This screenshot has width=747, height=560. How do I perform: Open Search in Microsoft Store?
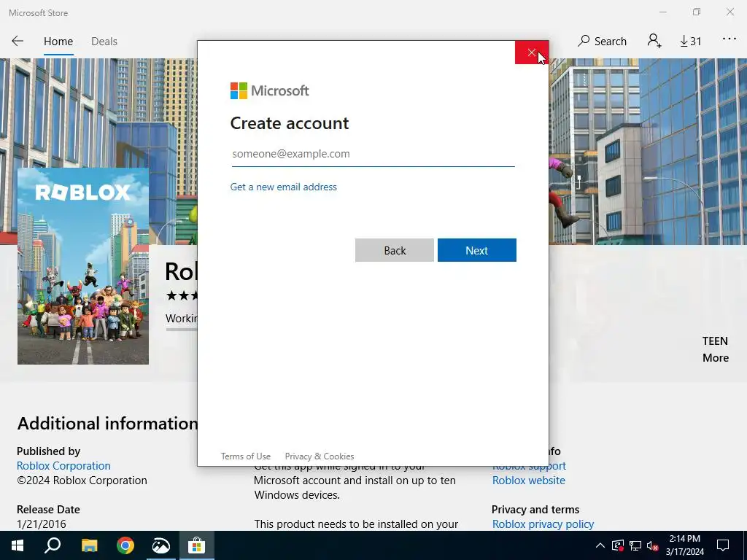point(602,41)
